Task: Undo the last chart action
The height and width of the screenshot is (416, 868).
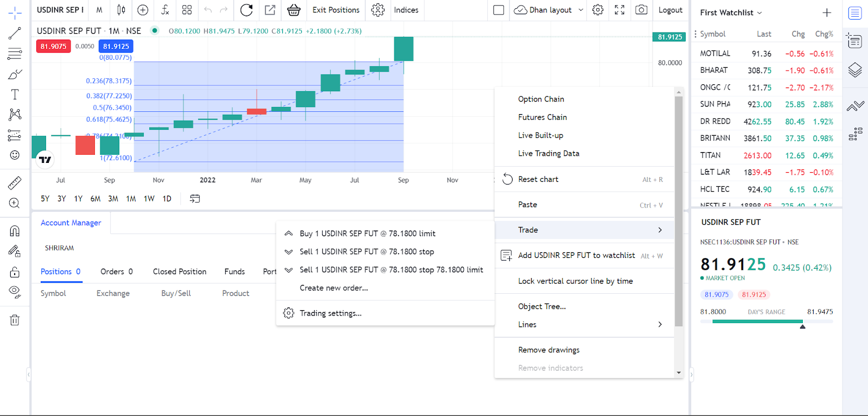Action: [208, 10]
